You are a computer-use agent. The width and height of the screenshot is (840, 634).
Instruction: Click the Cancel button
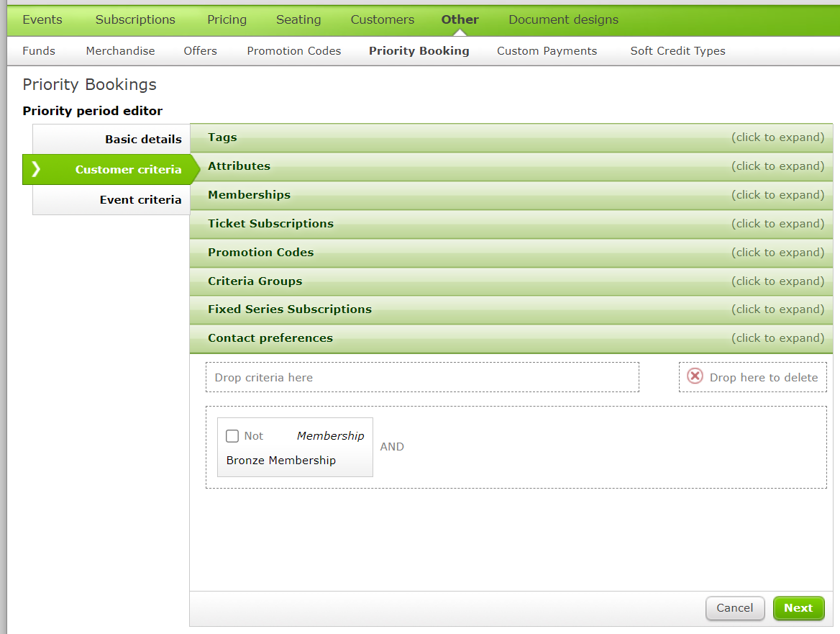click(734, 608)
